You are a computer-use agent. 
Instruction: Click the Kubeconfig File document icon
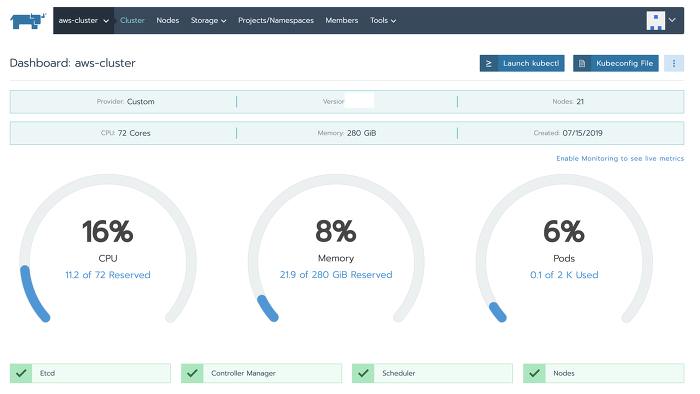582,63
